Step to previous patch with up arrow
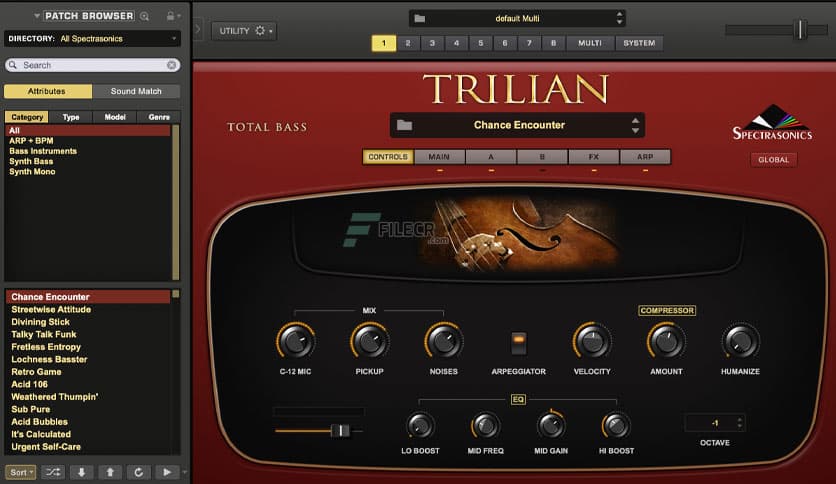 tap(110, 472)
